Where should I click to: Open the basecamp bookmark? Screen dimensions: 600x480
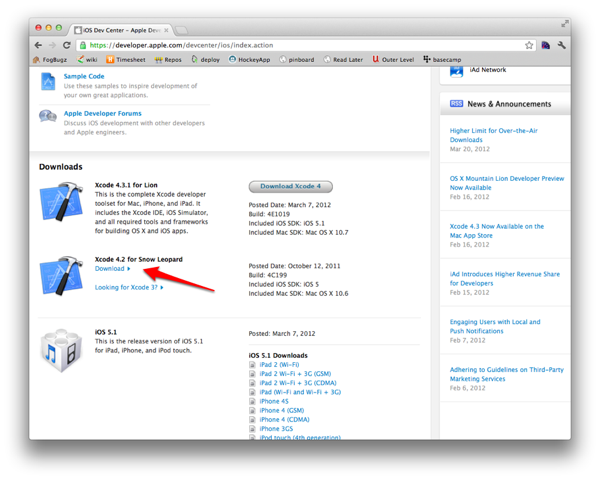[x=442, y=60]
